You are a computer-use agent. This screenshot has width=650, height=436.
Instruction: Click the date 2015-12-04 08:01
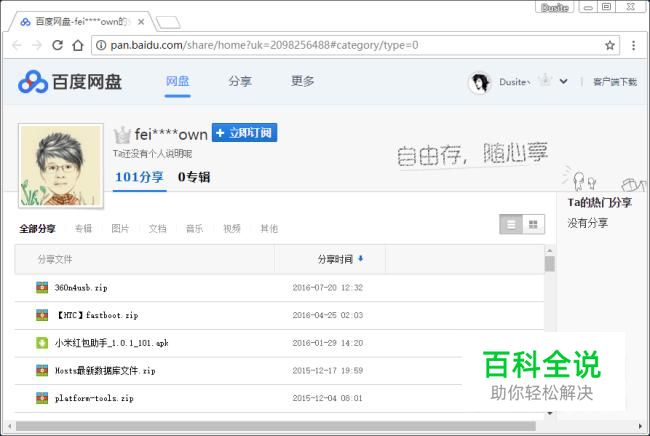pyautogui.click(x=327, y=398)
